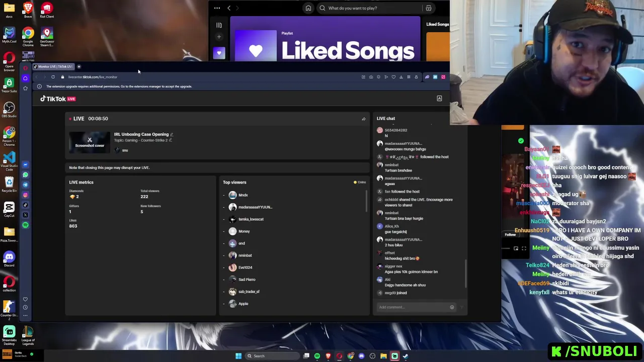This screenshot has height=362, width=644.
Task: Click Opera sidebar TikTok icon
Action: pyautogui.click(x=25, y=205)
